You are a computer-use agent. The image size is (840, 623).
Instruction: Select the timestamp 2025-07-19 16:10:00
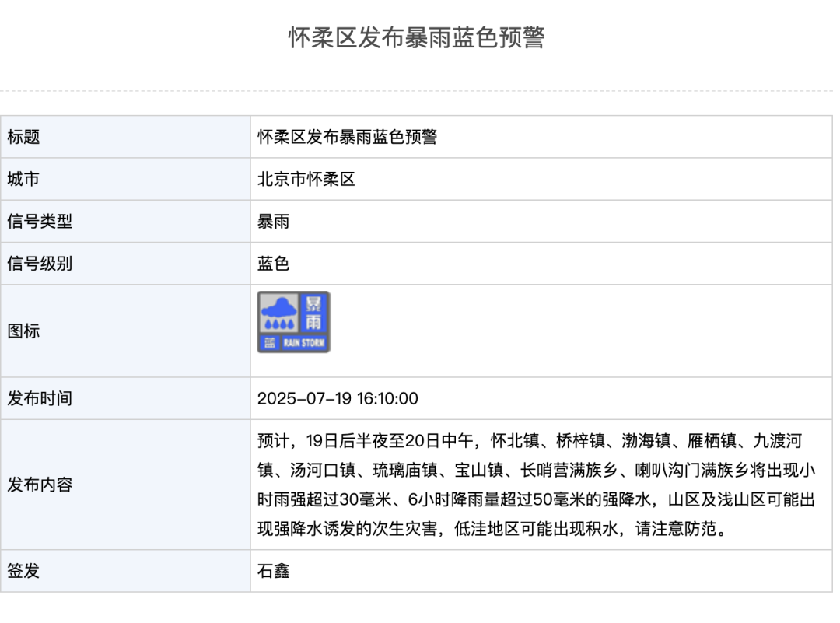[338, 398]
